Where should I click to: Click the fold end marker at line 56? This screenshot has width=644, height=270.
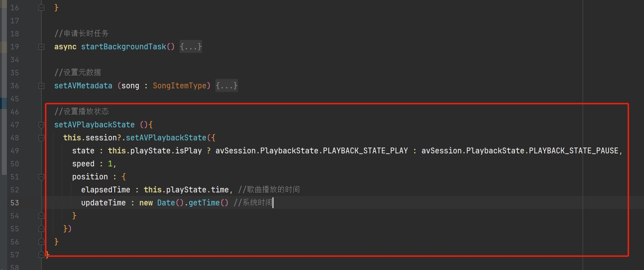pos(42,242)
